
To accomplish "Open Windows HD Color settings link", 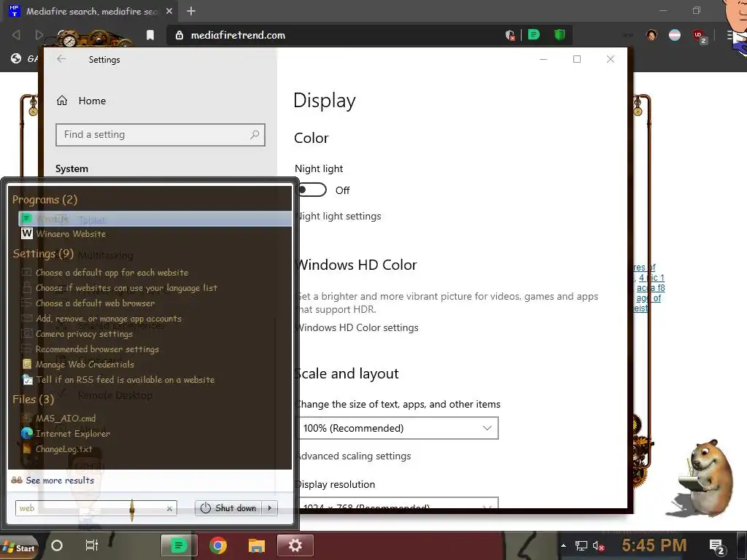I will (356, 327).
